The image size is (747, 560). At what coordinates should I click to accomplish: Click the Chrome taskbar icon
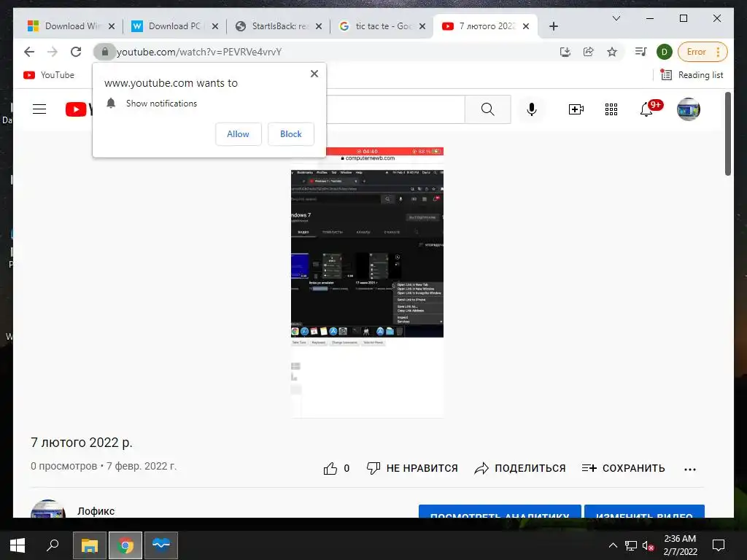[x=125, y=545]
